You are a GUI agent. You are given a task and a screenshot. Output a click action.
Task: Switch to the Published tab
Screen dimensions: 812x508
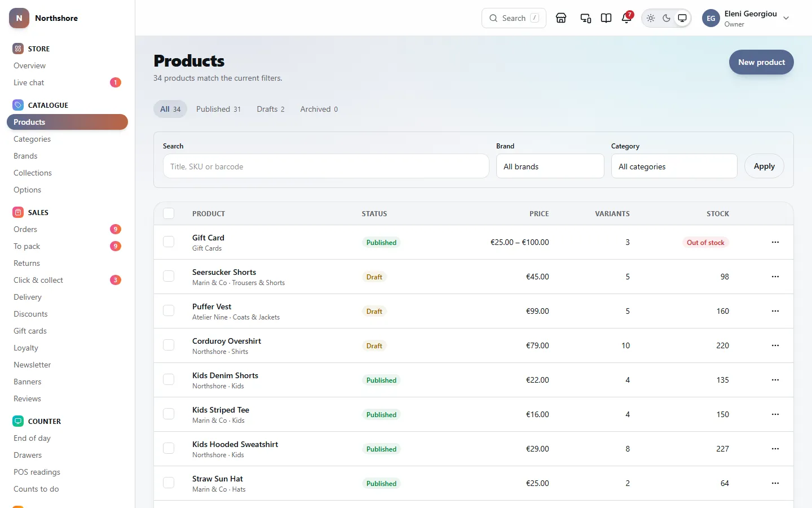coord(218,109)
